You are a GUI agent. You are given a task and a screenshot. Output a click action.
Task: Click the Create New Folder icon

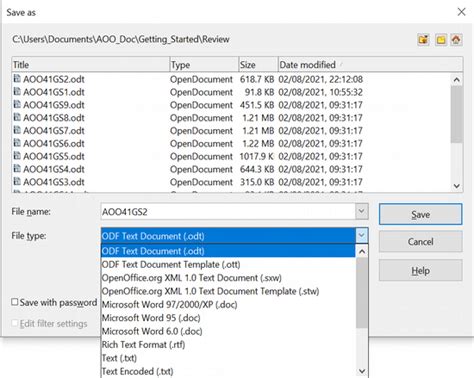pos(441,40)
